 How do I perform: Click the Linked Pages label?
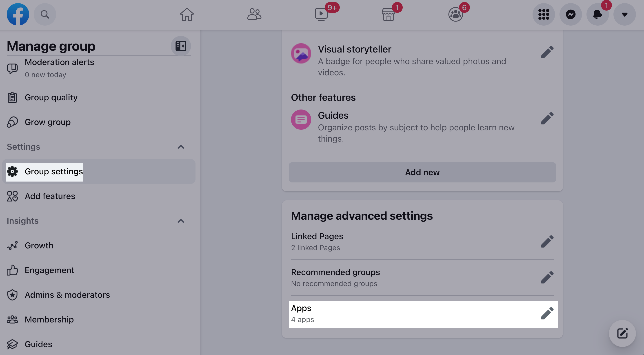[x=317, y=237]
